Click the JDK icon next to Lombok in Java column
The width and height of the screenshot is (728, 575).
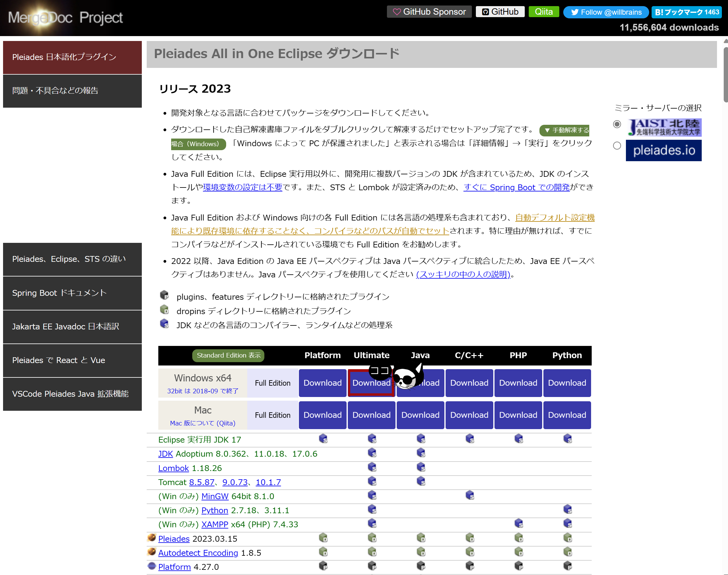point(420,467)
